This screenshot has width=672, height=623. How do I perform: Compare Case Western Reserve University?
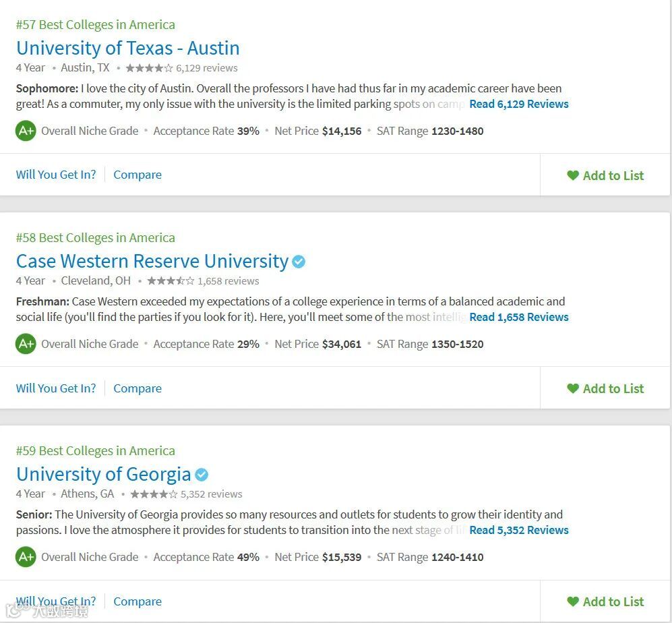(x=138, y=388)
